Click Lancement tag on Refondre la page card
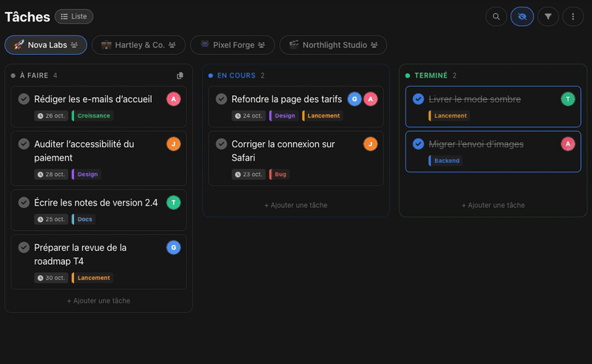The image size is (592, 364). [x=323, y=115]
